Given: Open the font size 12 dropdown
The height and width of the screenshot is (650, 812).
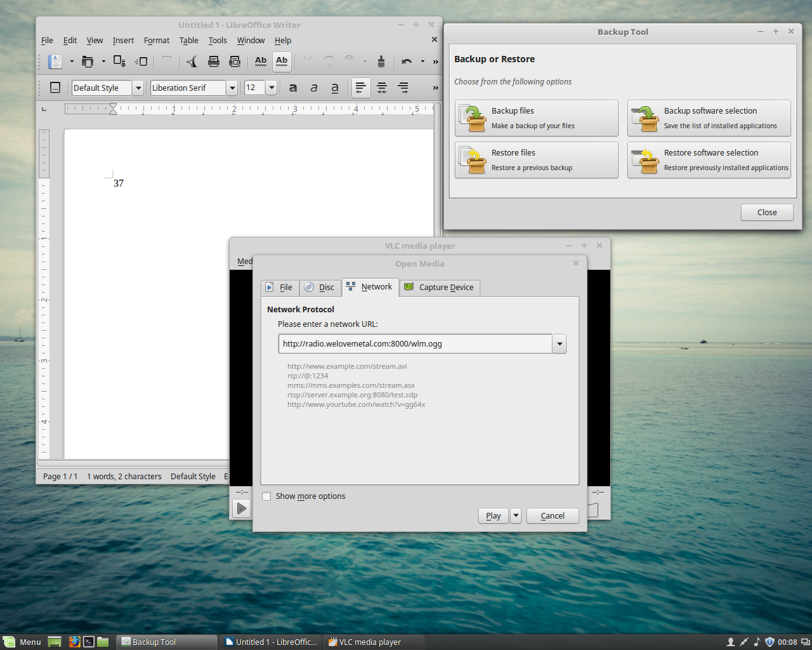Looking at the screenshot, I should [272, 88].
